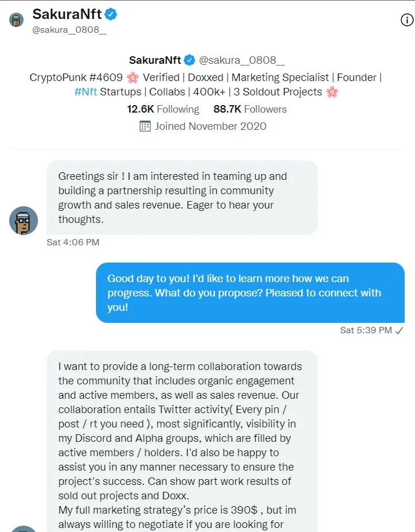Click the calendar icon beside Joined November 2020
415x532 pixels.
145,126
